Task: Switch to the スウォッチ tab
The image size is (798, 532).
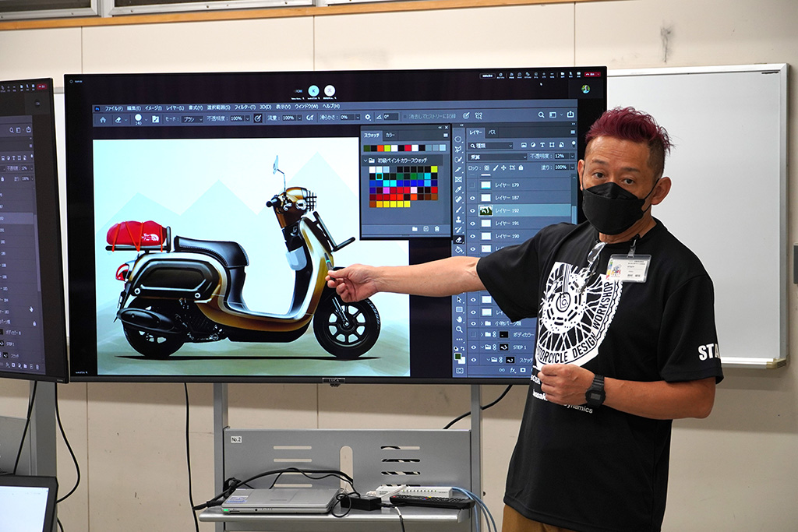Action: point(372,136)
